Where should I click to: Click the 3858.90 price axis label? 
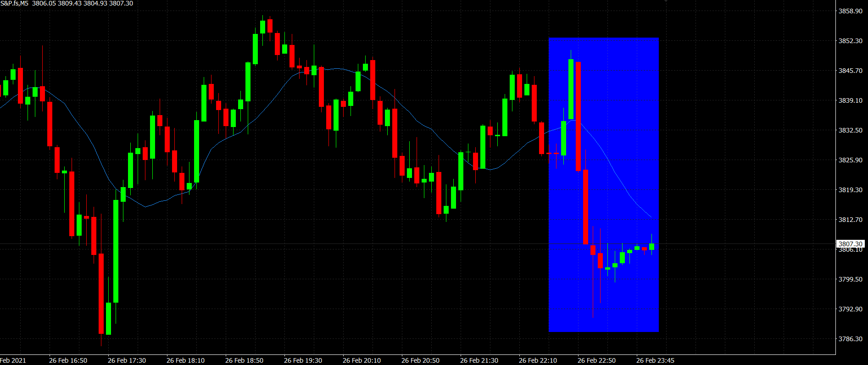pos(850,11)
